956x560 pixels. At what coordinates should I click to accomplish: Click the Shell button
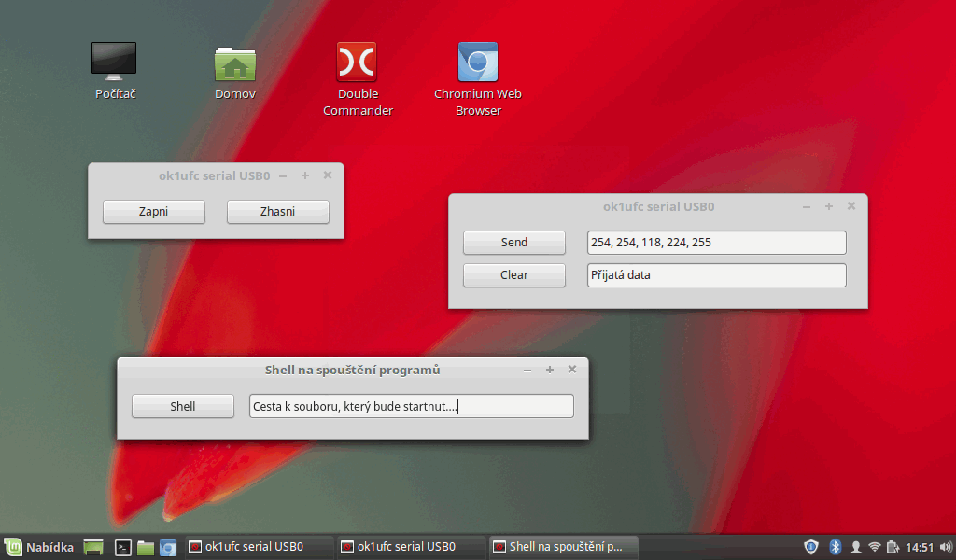[183, 406]
